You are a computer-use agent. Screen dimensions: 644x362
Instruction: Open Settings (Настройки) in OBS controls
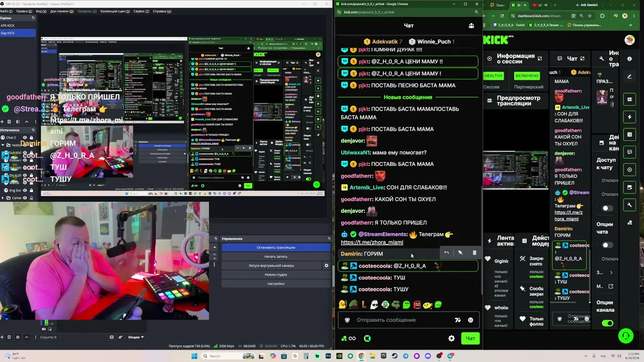276,284
